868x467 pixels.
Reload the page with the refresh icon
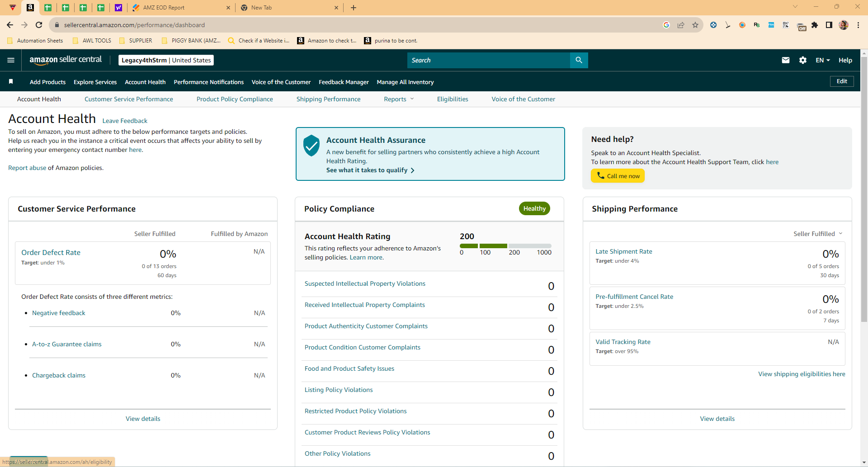tap(39, 25)
